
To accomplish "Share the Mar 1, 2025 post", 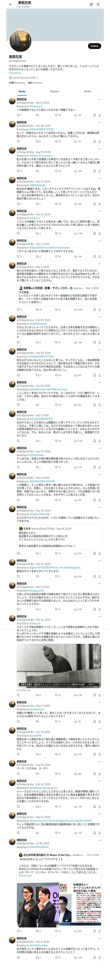I will (99, 310).
